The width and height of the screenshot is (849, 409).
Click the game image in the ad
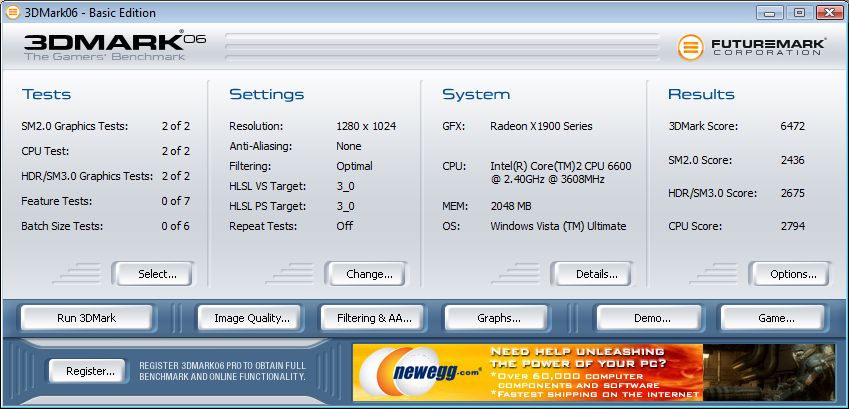(769, 372)
